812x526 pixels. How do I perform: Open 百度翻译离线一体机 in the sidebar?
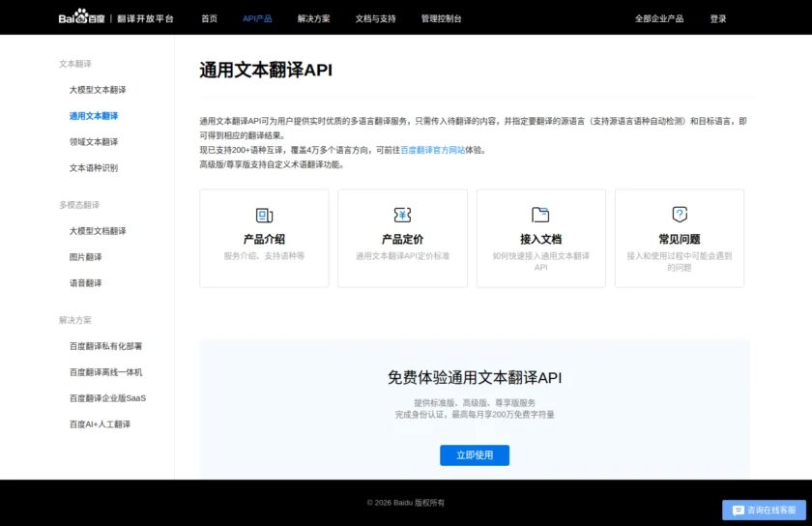click(x=105, y=371)
